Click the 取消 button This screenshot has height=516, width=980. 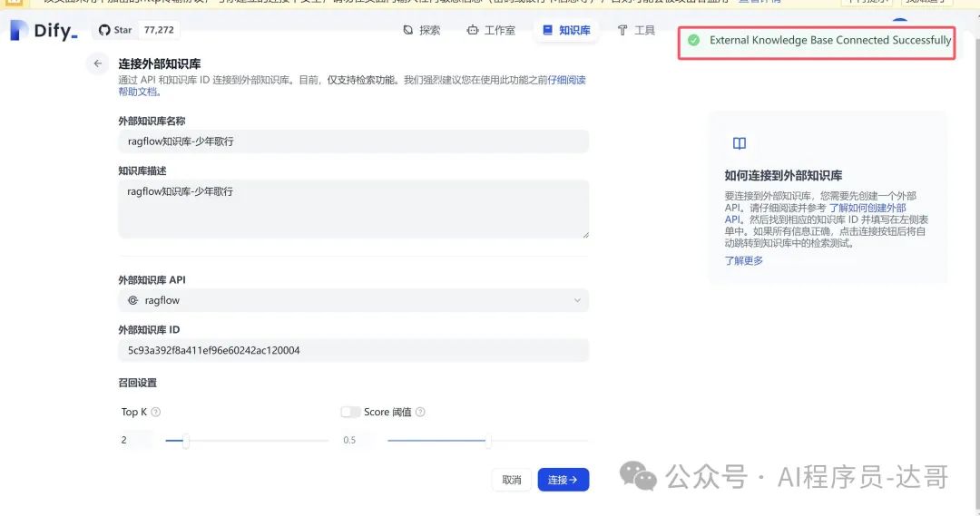tap(511, 480)
